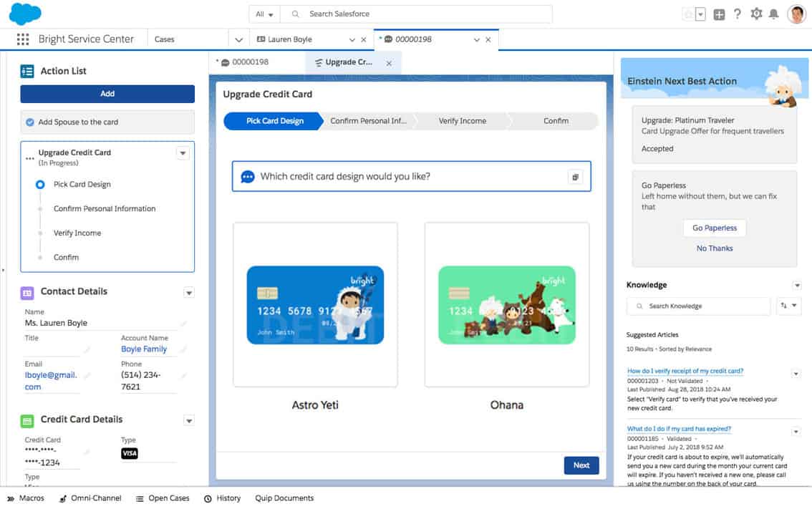This screenshot has width=812, height=509.
Task: Open the 00000198 tab dropdown chevron
Action: click(x=476, y=39)
